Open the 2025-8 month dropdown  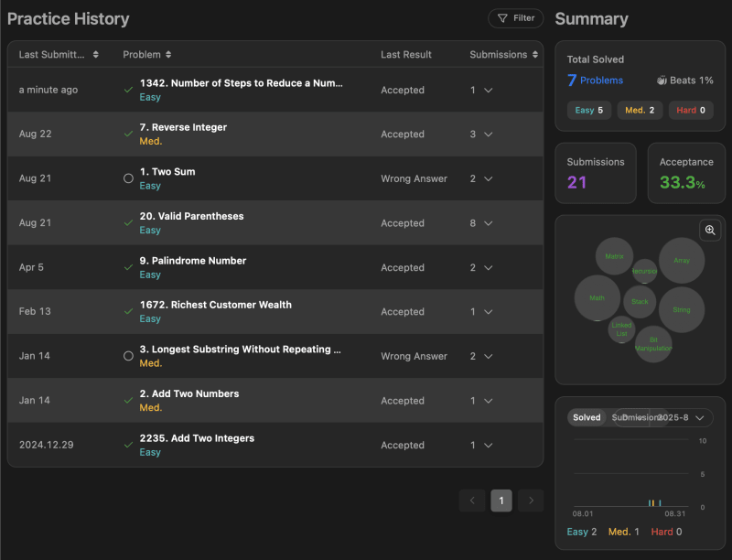682,417
